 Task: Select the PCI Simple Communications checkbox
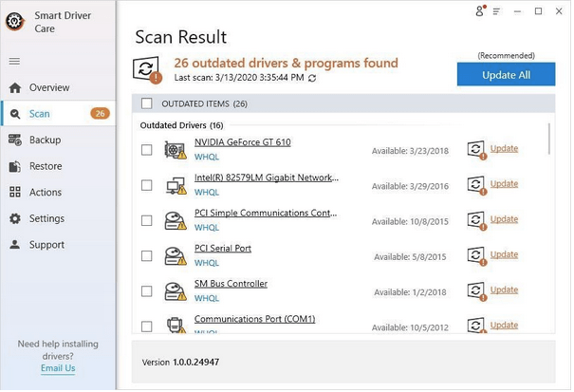coord(147,220)
